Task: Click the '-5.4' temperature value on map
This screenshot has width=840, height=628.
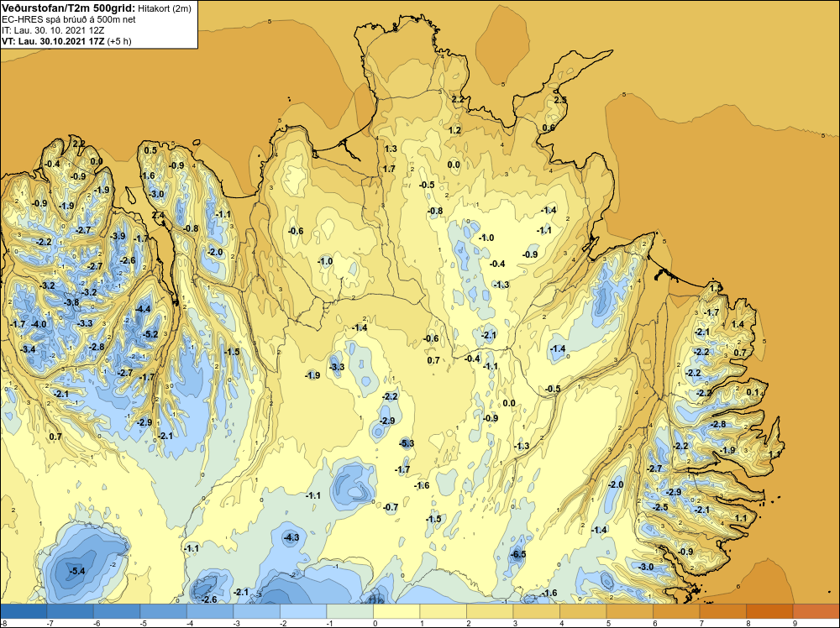Action: point(77,571)
